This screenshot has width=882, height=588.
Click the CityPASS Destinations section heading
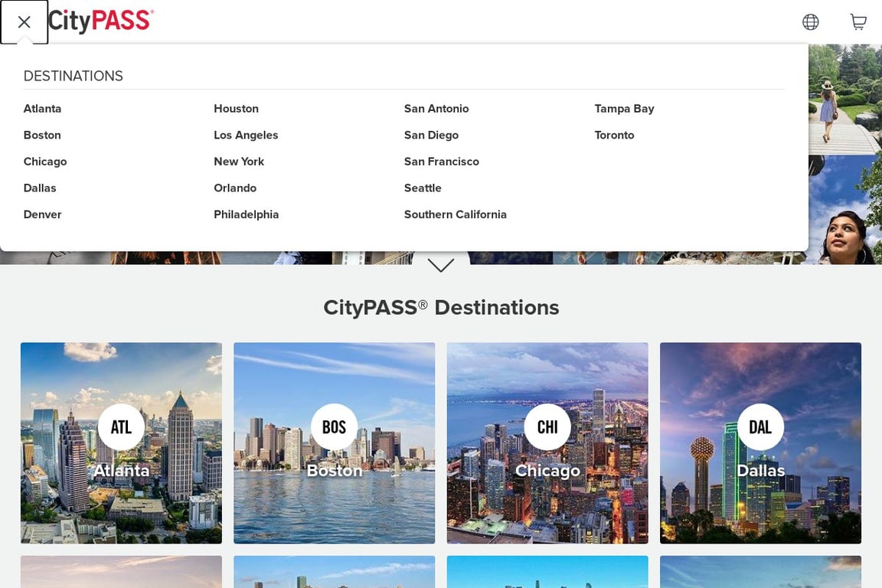click(x=441, y=308)
